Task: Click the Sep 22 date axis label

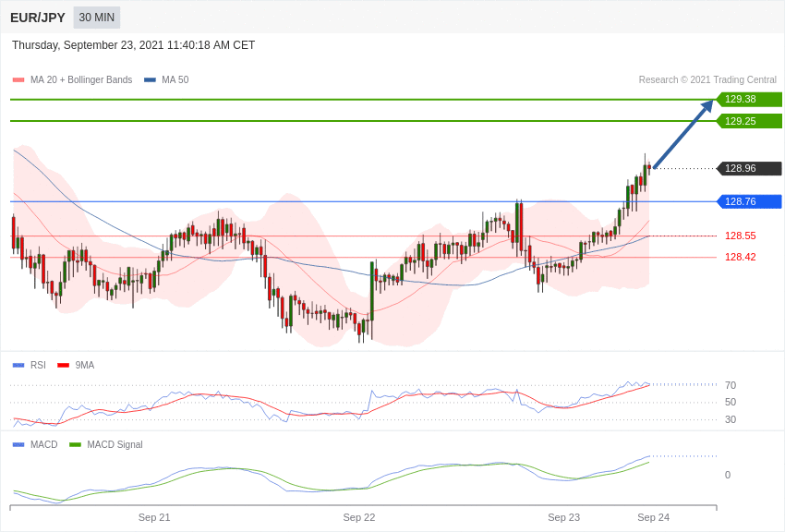Action: pos(359,517)
